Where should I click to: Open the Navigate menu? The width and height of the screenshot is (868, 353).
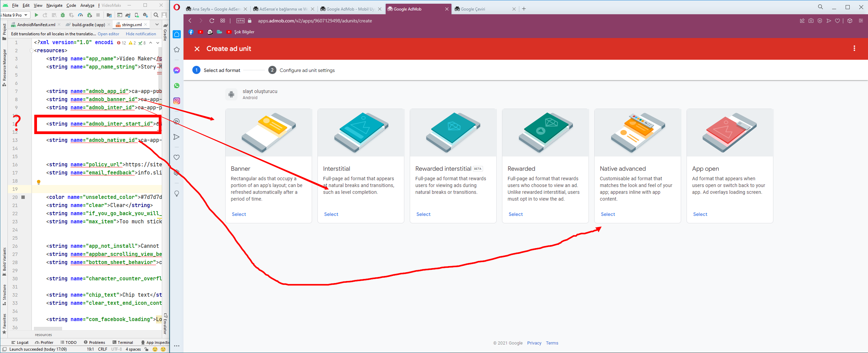pos(54,5)
